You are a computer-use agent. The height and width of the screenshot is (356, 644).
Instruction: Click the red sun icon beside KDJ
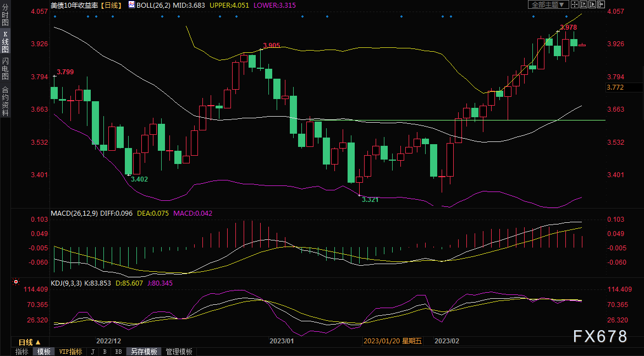click(x=15, y=282)
